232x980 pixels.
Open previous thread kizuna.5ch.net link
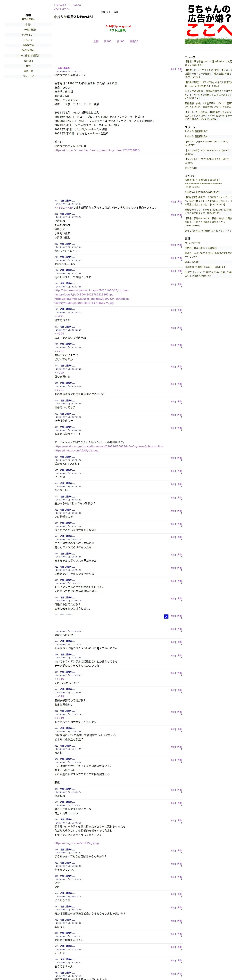tap(97, 150)
